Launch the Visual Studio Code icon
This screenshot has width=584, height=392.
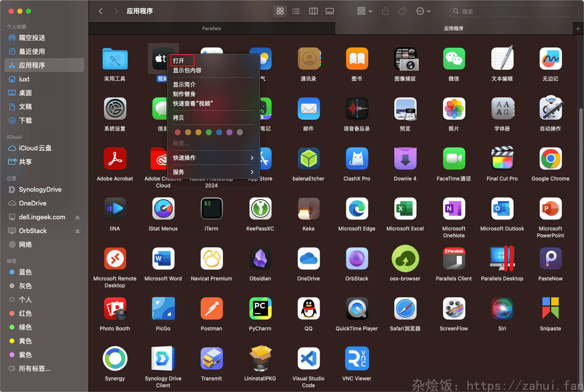(x=308, y=359)
